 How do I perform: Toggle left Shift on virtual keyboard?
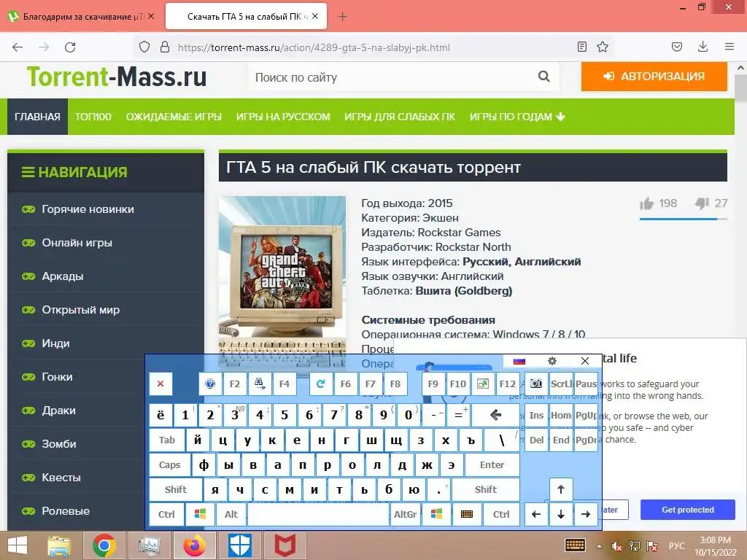pos(176,489)
